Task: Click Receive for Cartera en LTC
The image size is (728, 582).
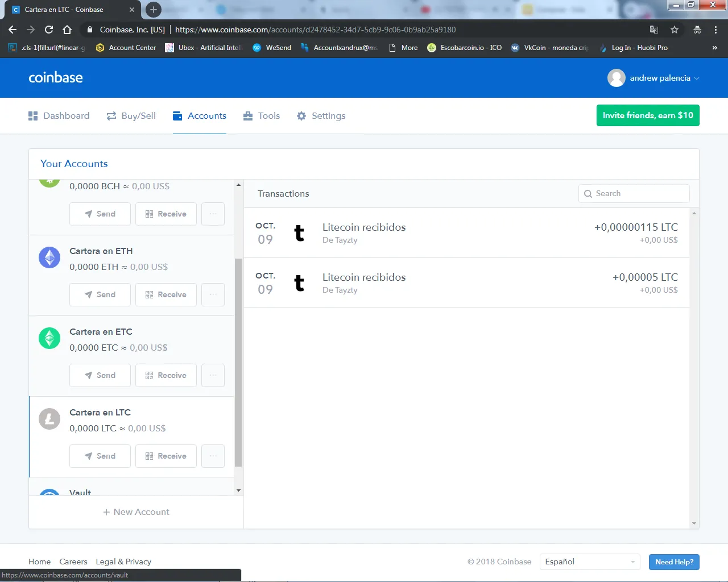Action: tap(166, 456)
